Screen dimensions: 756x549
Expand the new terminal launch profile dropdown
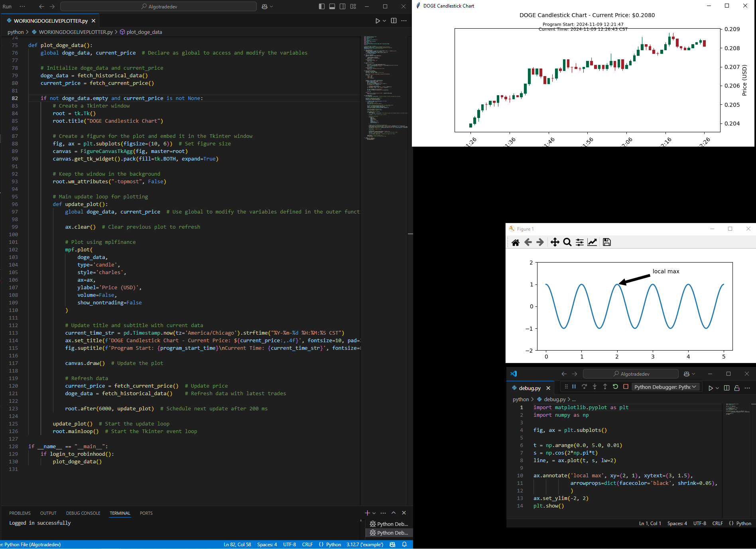[x=374, y=513]
